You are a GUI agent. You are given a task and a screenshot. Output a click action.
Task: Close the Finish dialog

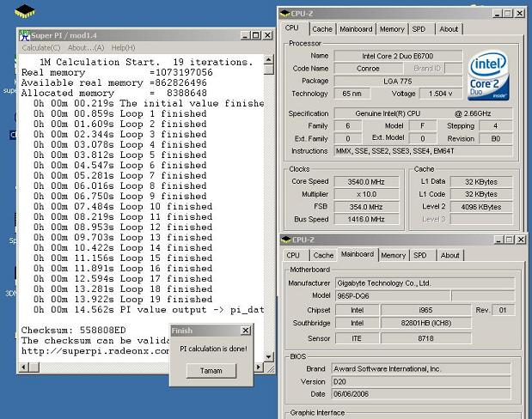point(246,331)
